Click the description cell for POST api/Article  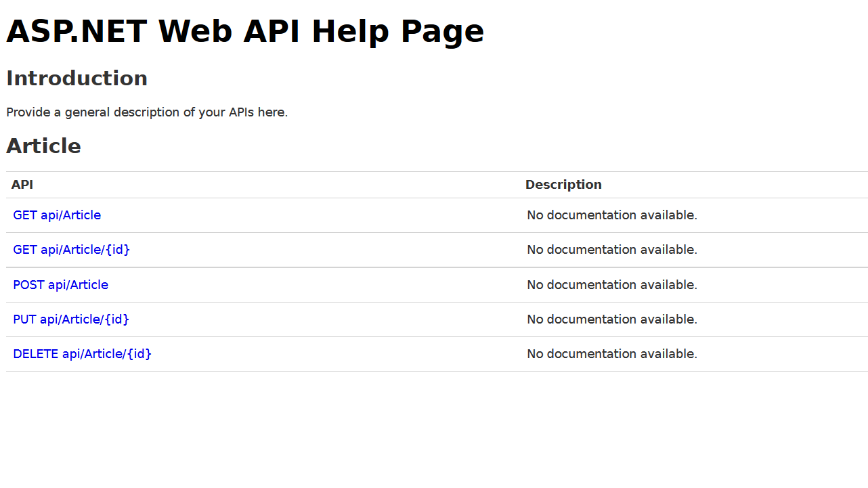click(694, 285)
